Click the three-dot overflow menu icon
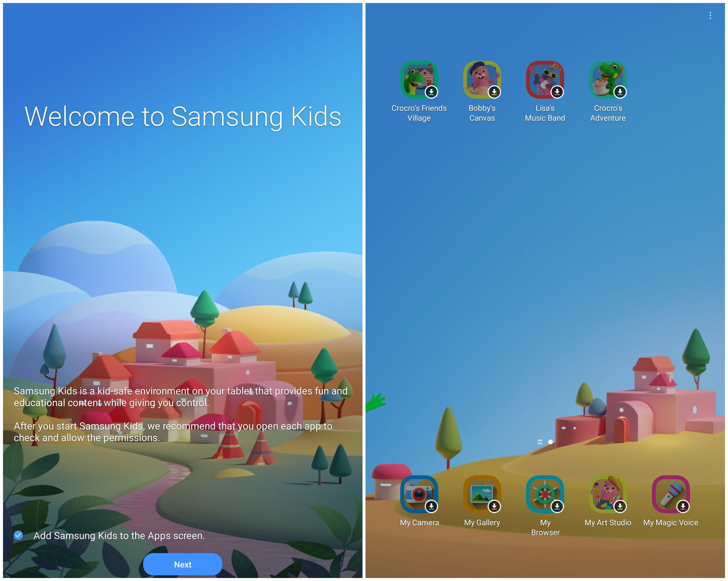 [x=710, y=15]
